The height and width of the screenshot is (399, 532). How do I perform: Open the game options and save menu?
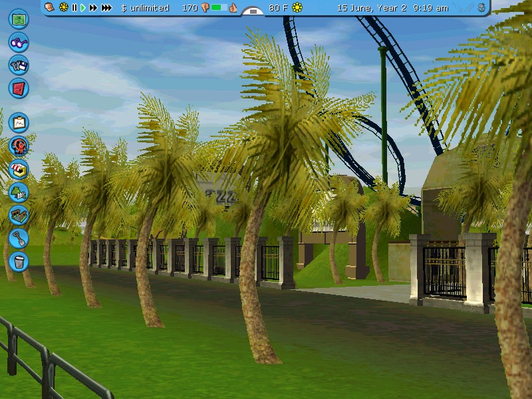pos(19,65)
